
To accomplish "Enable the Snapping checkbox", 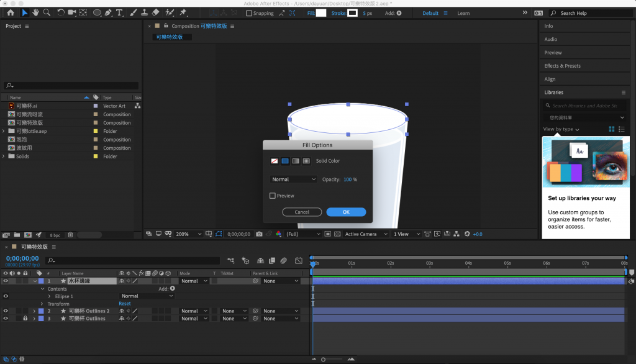I will tap(249, 13).
